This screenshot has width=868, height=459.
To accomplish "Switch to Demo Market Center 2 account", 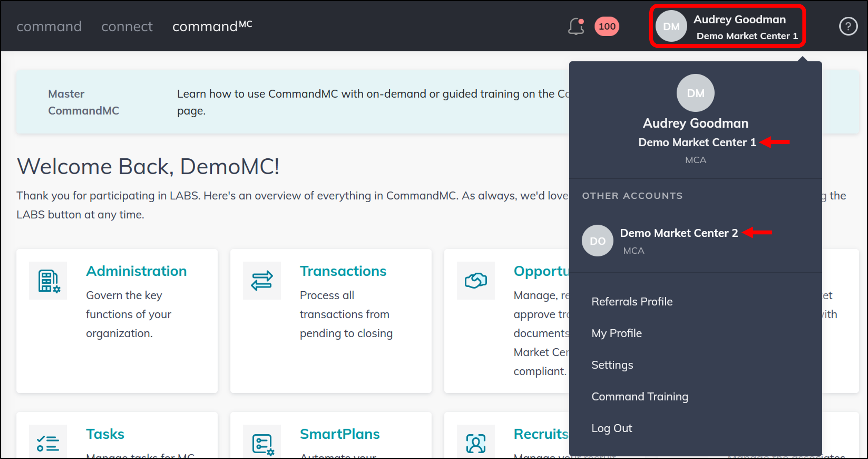I will 679,233.
